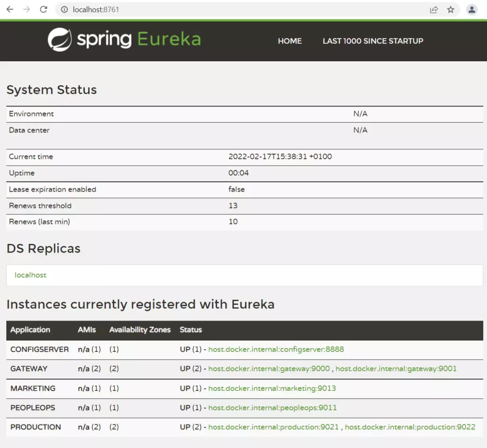
Task: Click n/a (2) AMIs cell in PRODUCTION row
Action: pyautogui.click(x=89, y=427)
